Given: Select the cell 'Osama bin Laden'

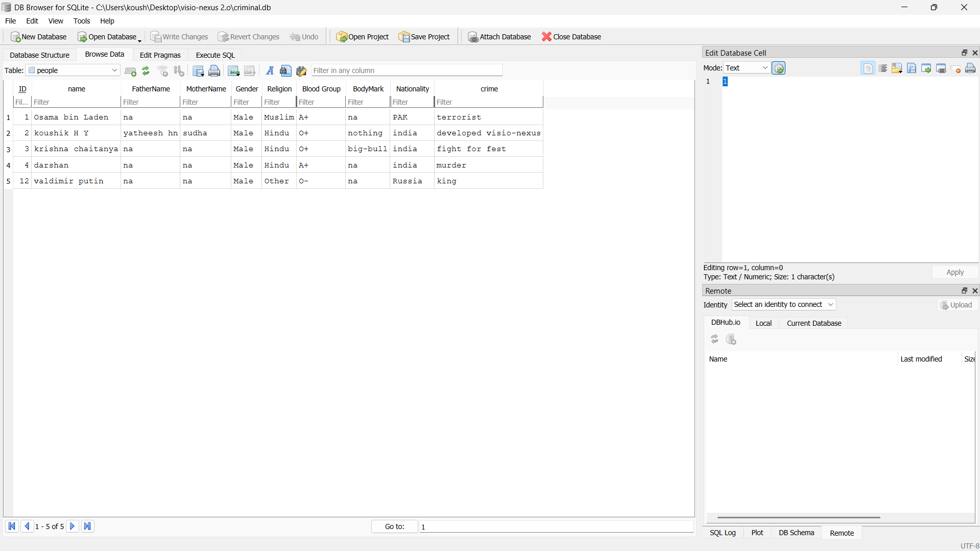Looking at the screenshot, I should pos(76,117).
